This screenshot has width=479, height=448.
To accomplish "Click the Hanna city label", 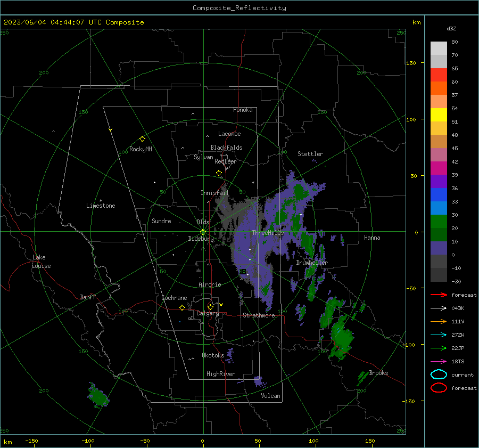I will click(x=372, y=238).
